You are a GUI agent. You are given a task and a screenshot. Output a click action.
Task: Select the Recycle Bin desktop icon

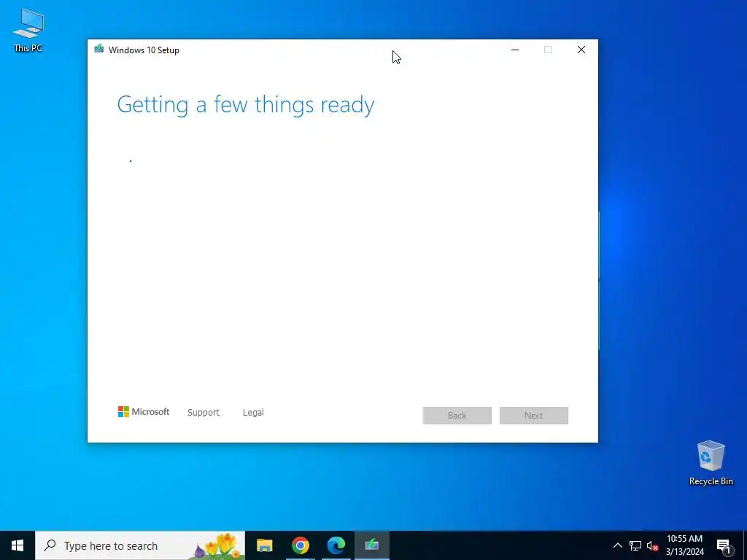(x=711, y=462)
